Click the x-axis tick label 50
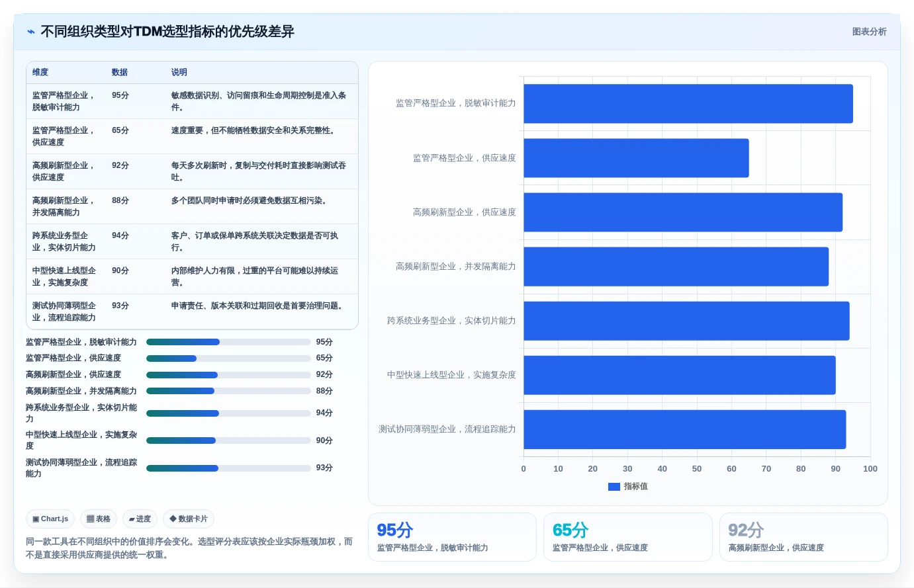The image size is (914, 588). [697, 469]
